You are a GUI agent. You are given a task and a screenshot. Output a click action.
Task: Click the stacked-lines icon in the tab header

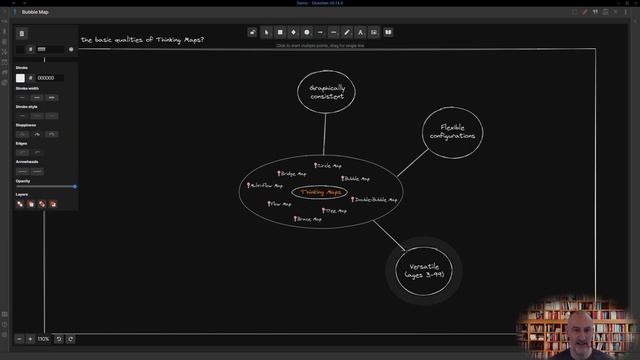click(606, 12)
